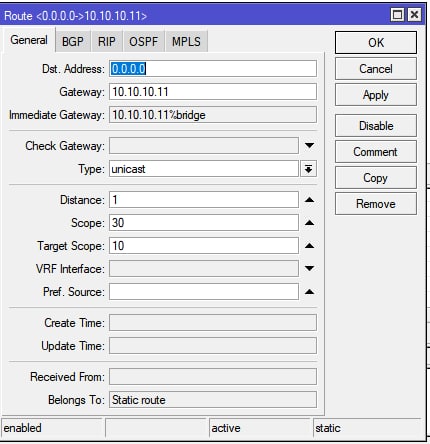
Task: Click the 'enabled' status bar text
Action: (22, 428)
